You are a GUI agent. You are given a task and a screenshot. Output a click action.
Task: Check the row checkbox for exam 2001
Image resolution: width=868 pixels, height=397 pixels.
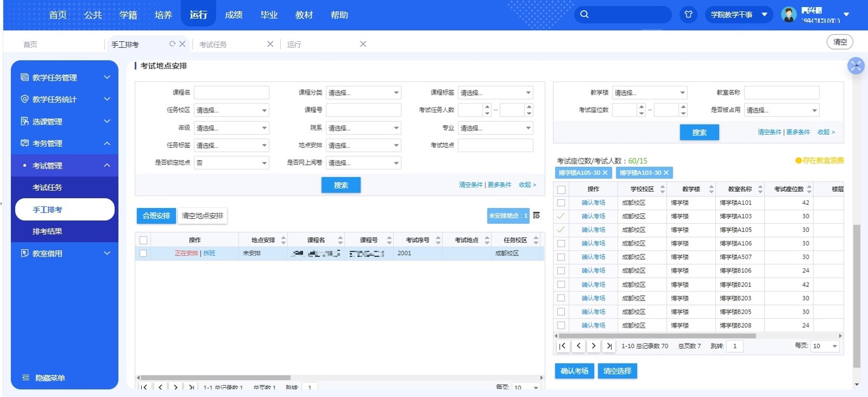point(143,253)
